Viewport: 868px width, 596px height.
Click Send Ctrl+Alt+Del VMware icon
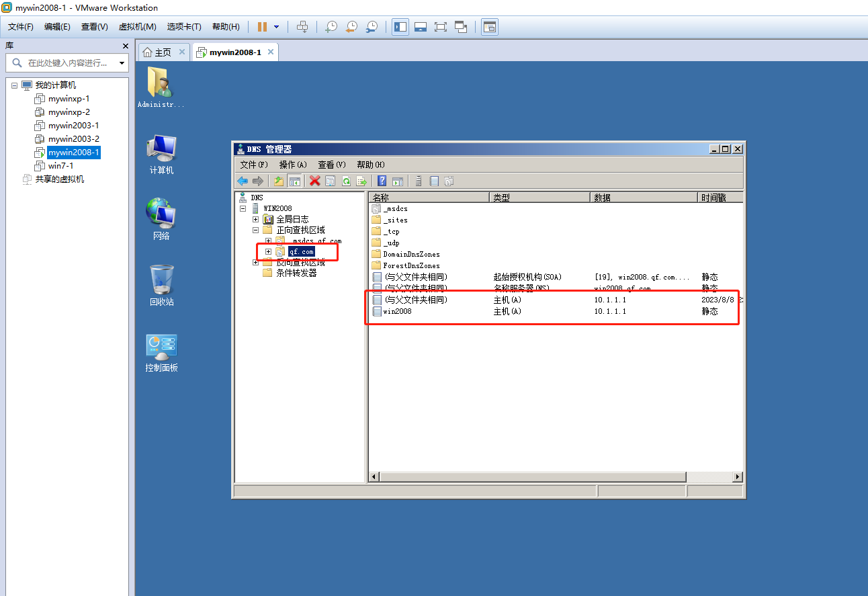point(302,27)
